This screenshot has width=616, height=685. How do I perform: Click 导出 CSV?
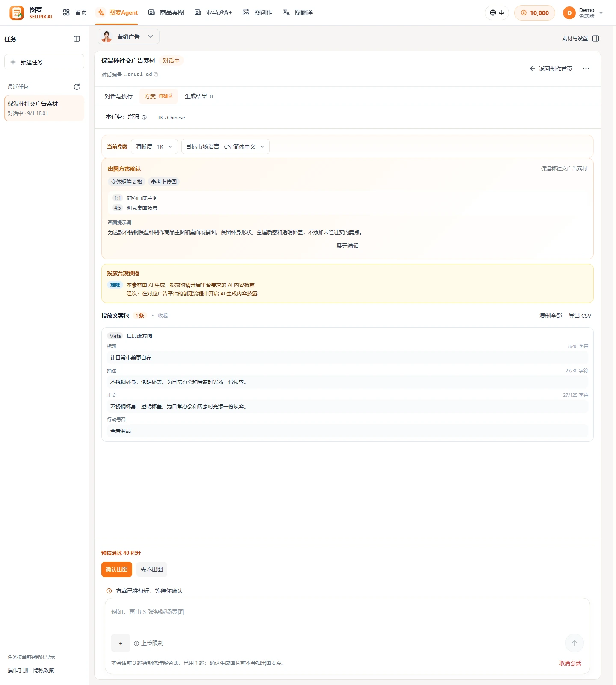580,316
